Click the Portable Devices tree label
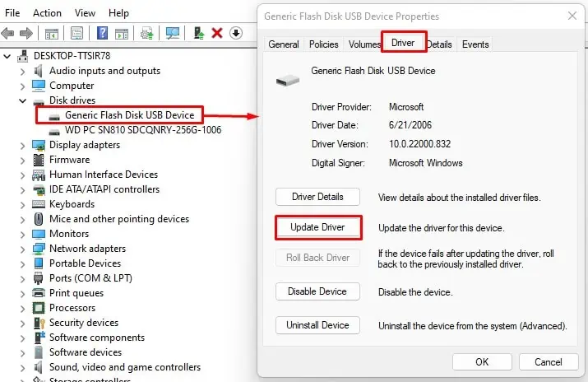 86,263
